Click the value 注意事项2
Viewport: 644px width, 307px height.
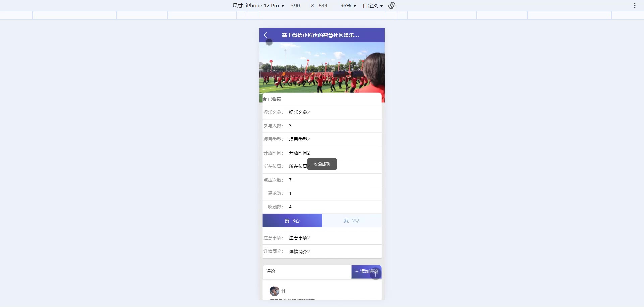[x=299, y=238]
